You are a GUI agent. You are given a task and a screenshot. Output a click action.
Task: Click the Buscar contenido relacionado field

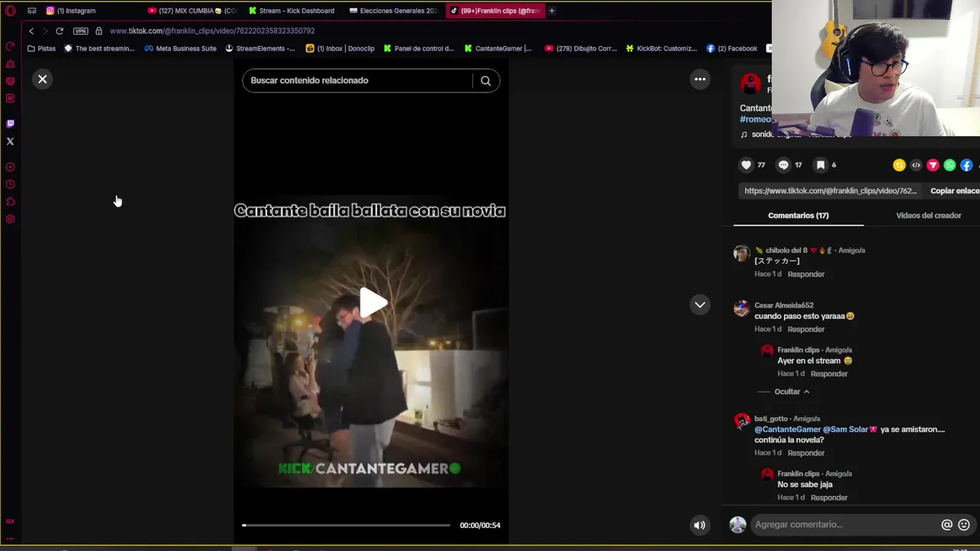(x=358, y=80)
